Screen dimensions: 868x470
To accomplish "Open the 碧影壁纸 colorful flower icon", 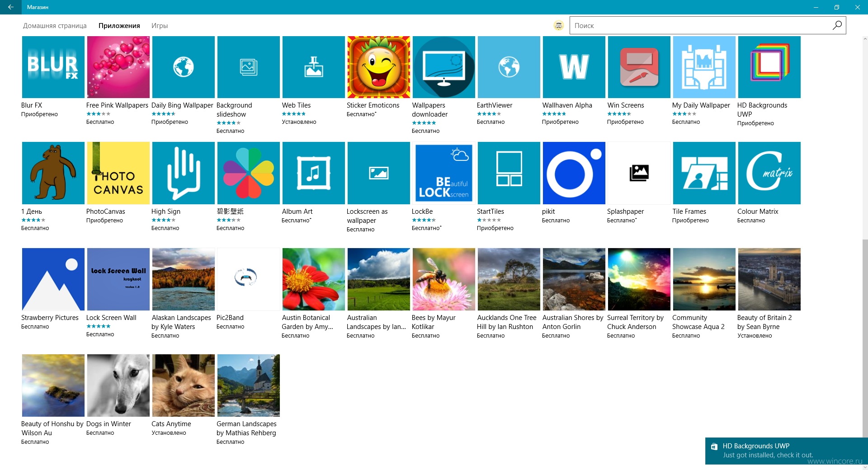I will (x=249, y=173).
